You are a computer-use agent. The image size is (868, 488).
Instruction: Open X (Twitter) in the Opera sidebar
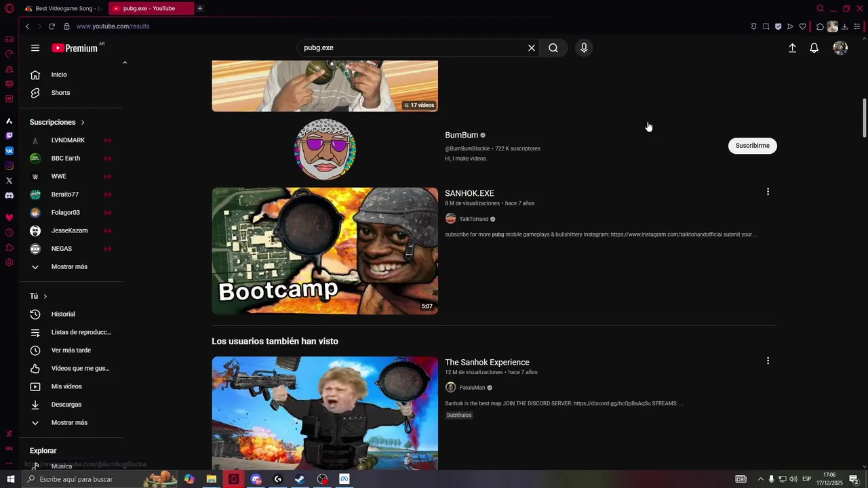(9, 180)
